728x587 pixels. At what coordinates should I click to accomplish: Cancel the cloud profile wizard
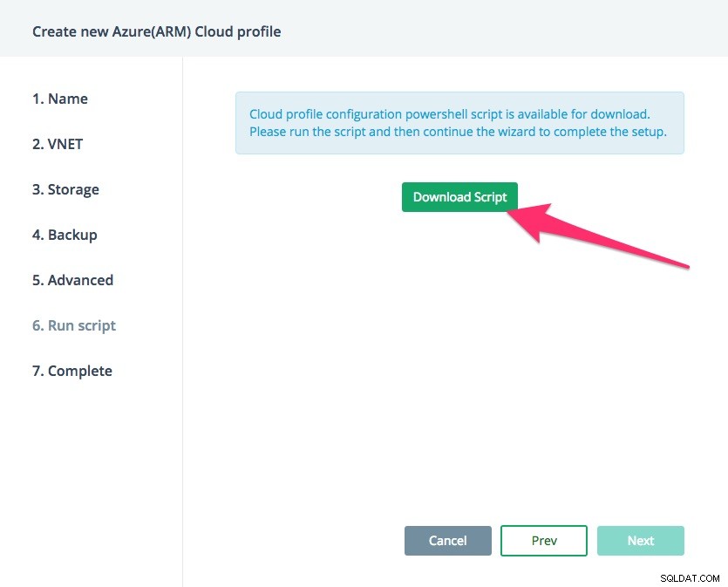447,541
